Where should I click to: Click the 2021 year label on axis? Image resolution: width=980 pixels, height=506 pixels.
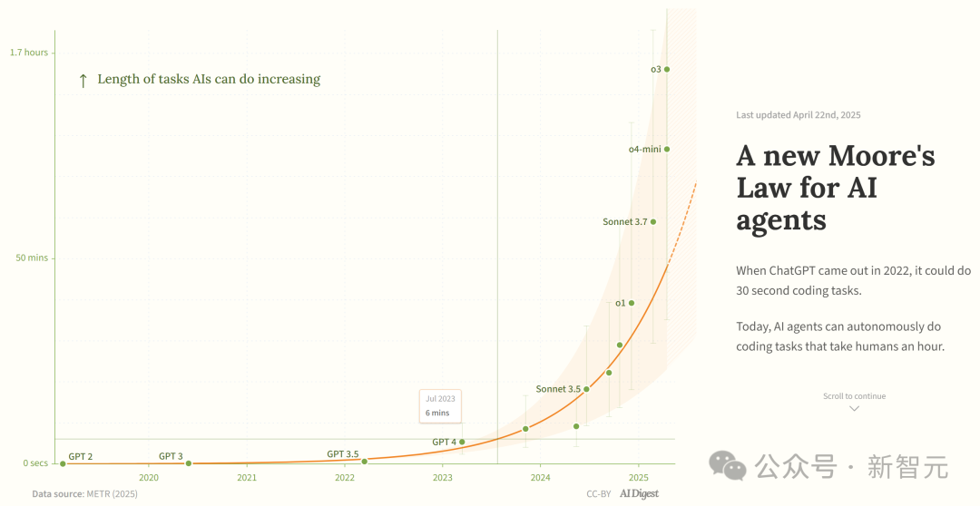(247, 477)
